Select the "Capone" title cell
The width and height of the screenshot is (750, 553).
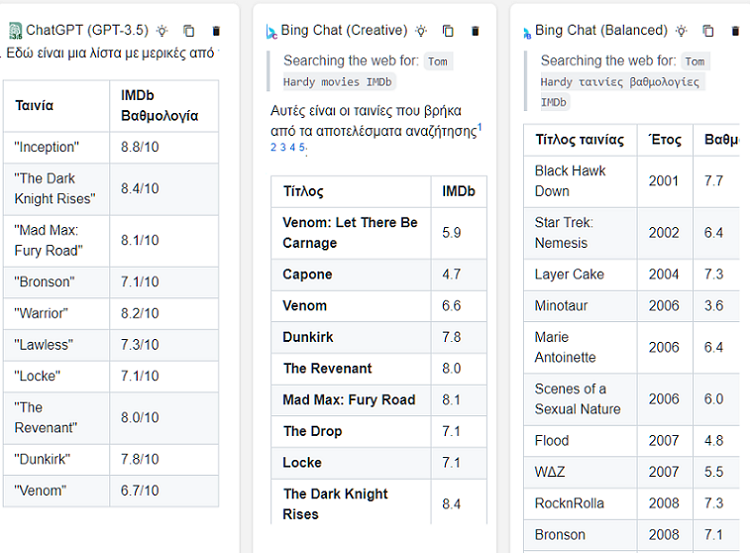click(351, 275)
